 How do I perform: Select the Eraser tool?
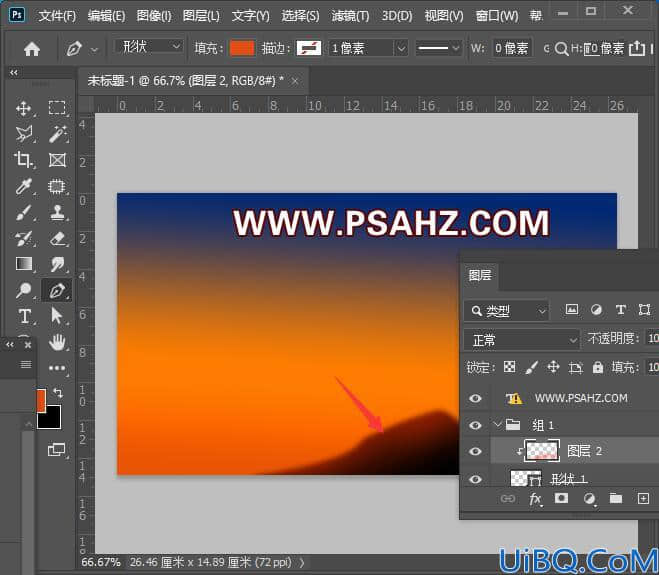coord(58,239)
